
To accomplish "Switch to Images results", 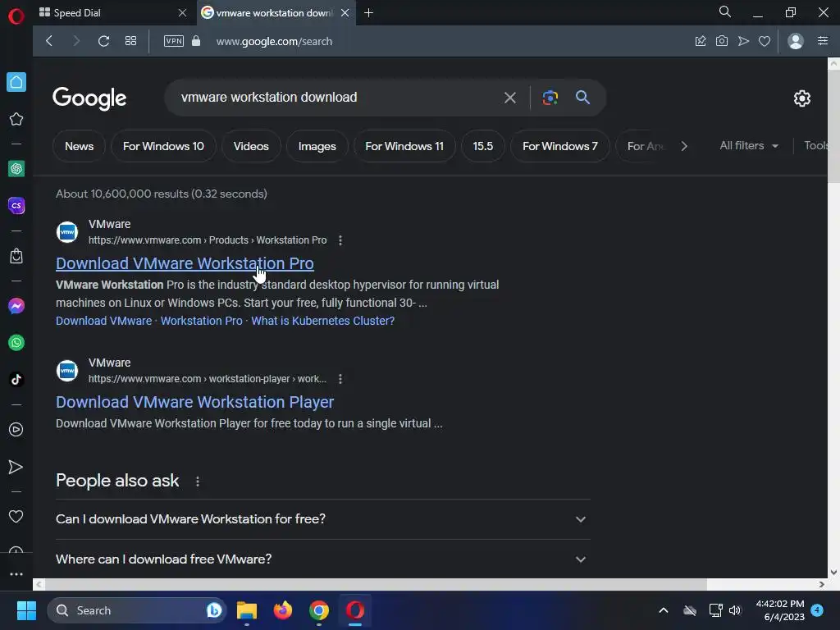I will click(317, 146).
